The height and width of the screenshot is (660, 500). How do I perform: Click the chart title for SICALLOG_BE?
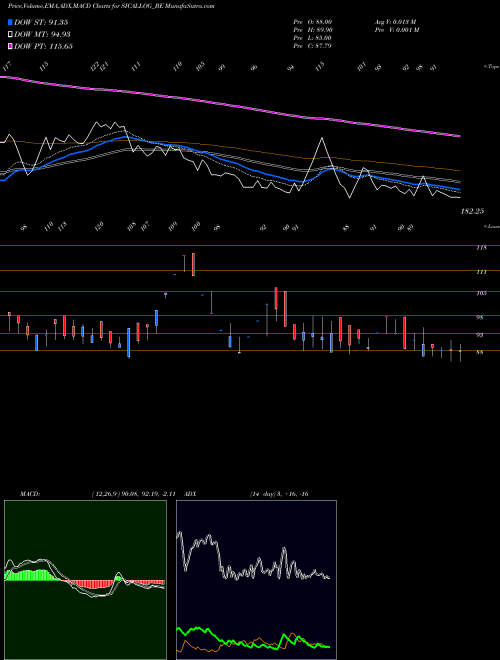111,6
